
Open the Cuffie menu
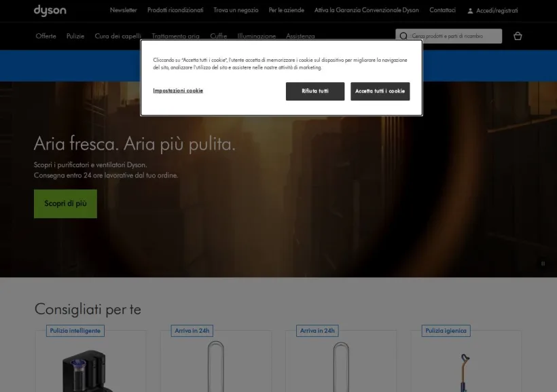219,36
